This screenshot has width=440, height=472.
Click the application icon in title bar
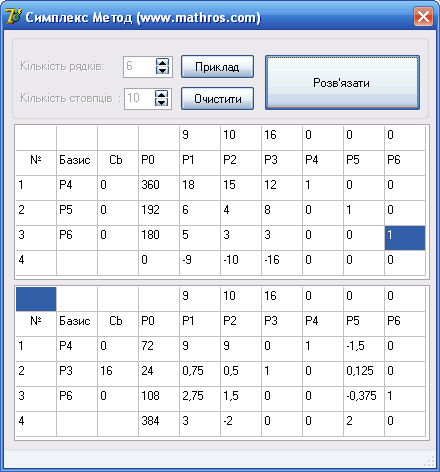14,16
